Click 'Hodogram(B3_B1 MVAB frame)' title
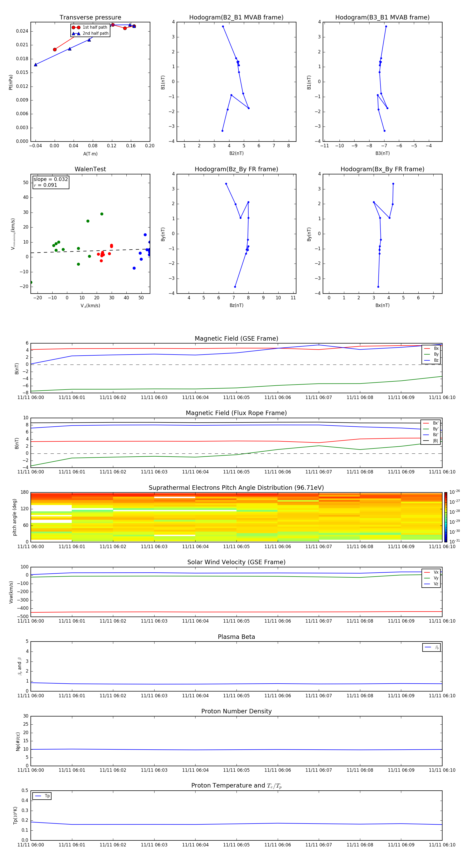Screen dimensions: 473x868 tap(382, 18)
